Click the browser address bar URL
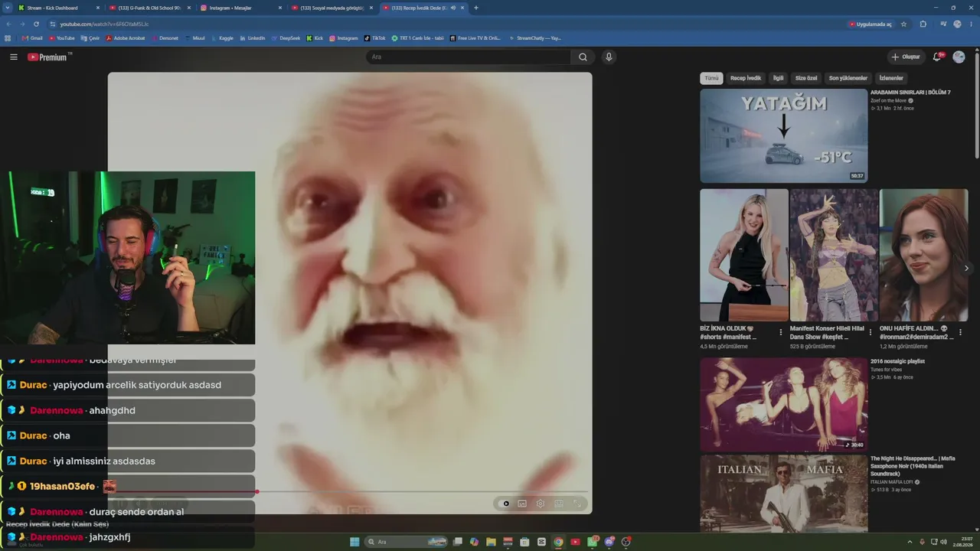 [105, 24]
